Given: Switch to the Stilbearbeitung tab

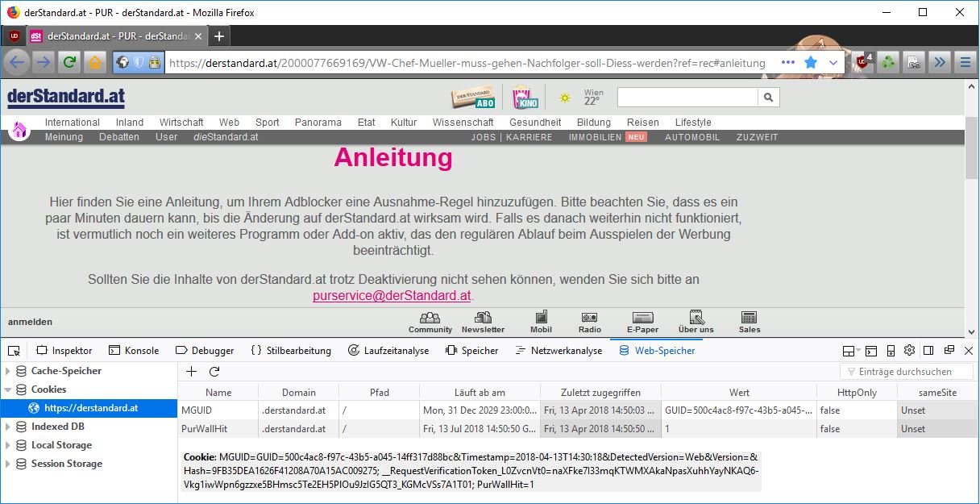Looking at the screenshot, I should pyautogui.click(x=291, y=351).
